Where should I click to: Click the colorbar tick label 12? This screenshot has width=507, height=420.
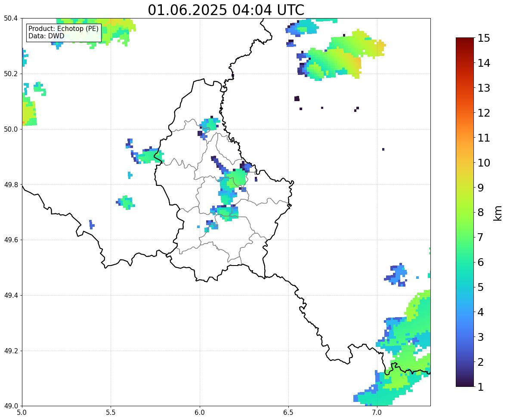point(484,113)
